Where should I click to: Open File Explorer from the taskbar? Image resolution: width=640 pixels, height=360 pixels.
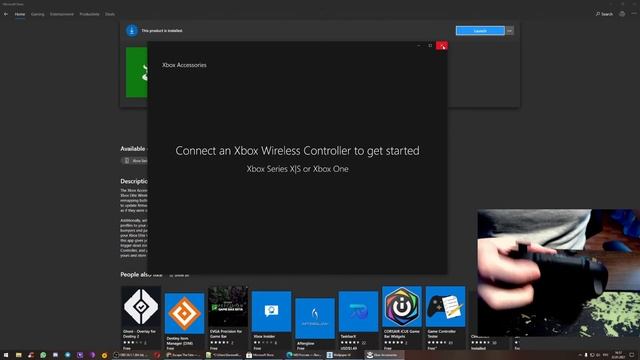[x=18, y=355]
